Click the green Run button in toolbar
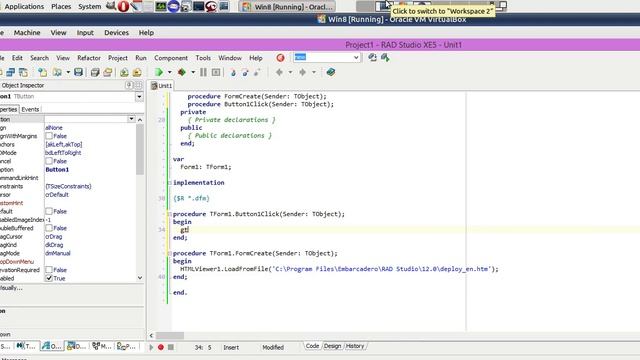This screenshot has width=640, height=360. click(159, 72)
